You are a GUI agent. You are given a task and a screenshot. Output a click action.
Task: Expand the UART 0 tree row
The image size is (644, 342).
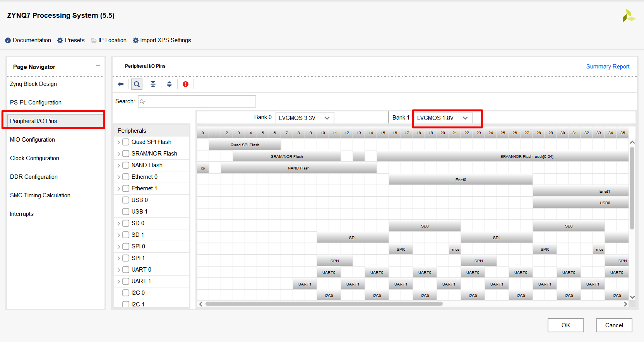(x=118, y=270)
